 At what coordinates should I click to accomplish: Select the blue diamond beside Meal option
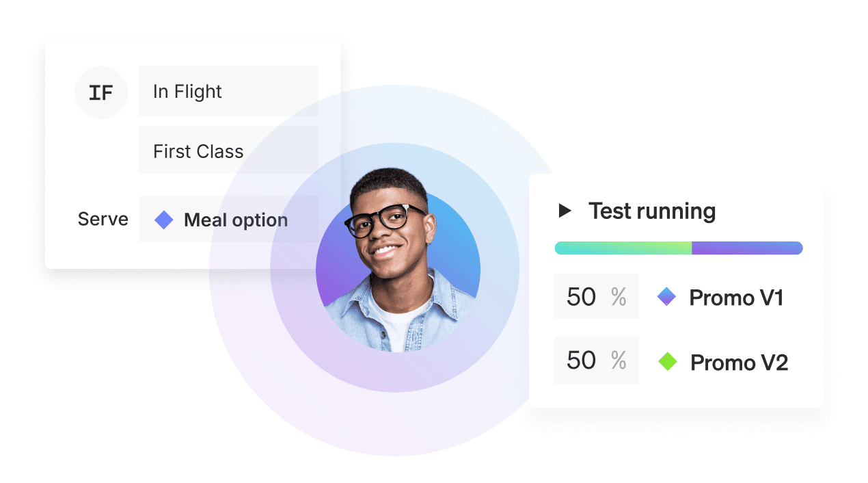pyautogui.click(x=164, y=220)
